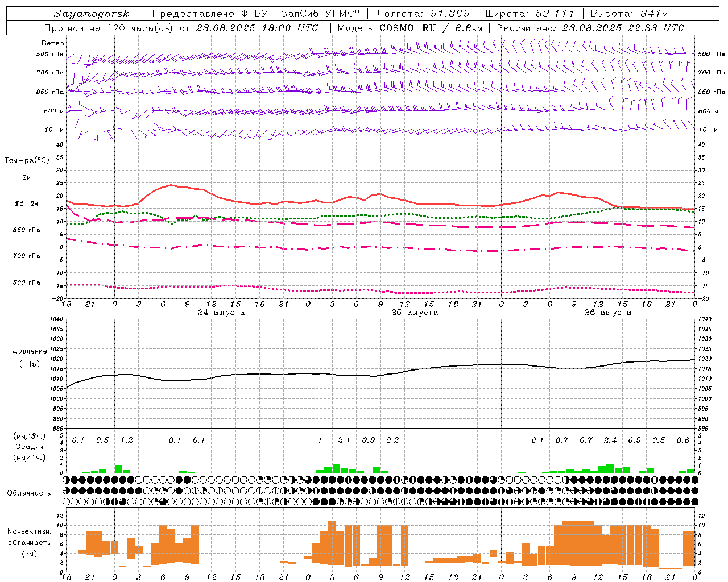Click the Облачность cloud cover label
Screen dimensions: 728x582
[29, 493]
